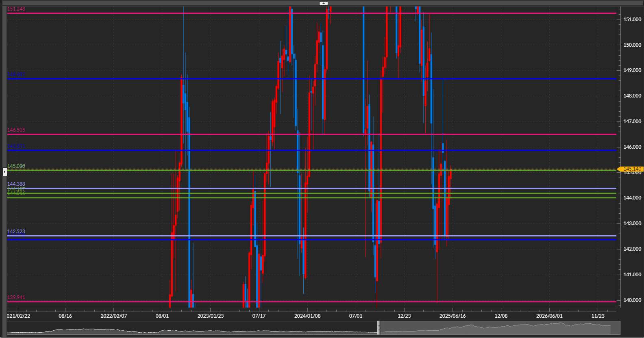
Task: Select the 145.871 blue level label
Action: [16, 147]
